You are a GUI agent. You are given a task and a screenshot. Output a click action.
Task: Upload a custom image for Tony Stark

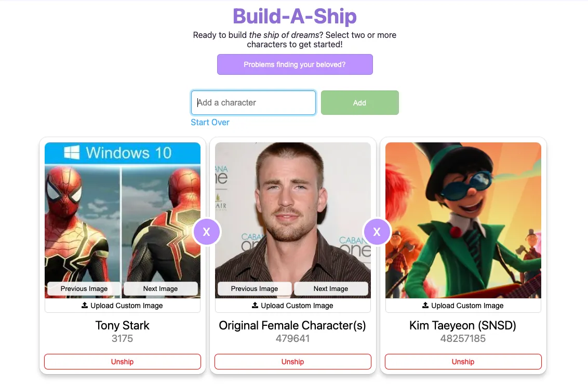tap(122, 306)
